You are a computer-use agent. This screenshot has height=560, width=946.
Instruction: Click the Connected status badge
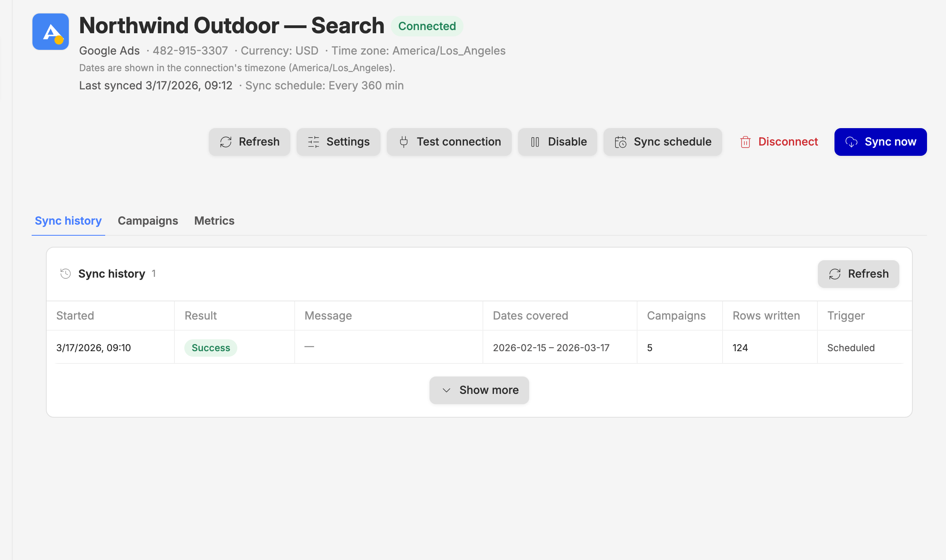click(427, 26)
